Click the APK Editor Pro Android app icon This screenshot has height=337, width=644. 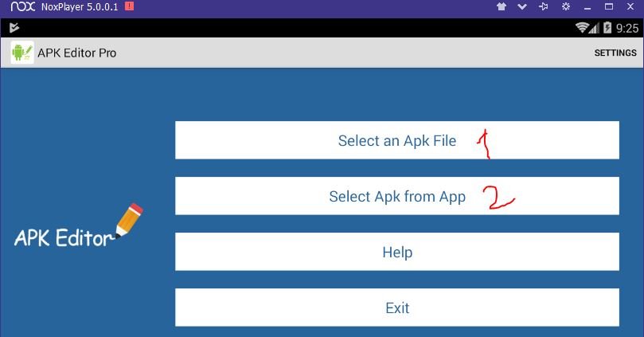[x=22, y=53]
